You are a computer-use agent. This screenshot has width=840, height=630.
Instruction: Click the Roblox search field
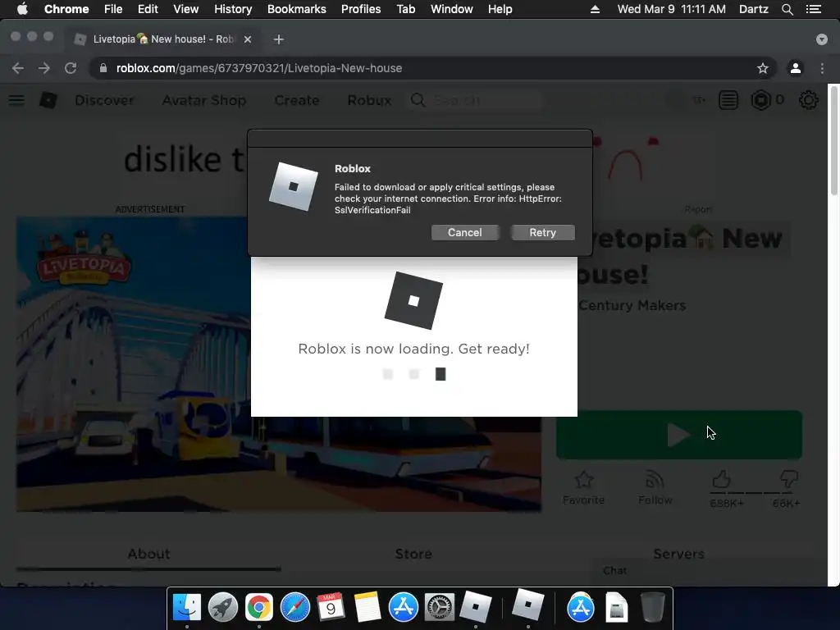coord(476,100)
